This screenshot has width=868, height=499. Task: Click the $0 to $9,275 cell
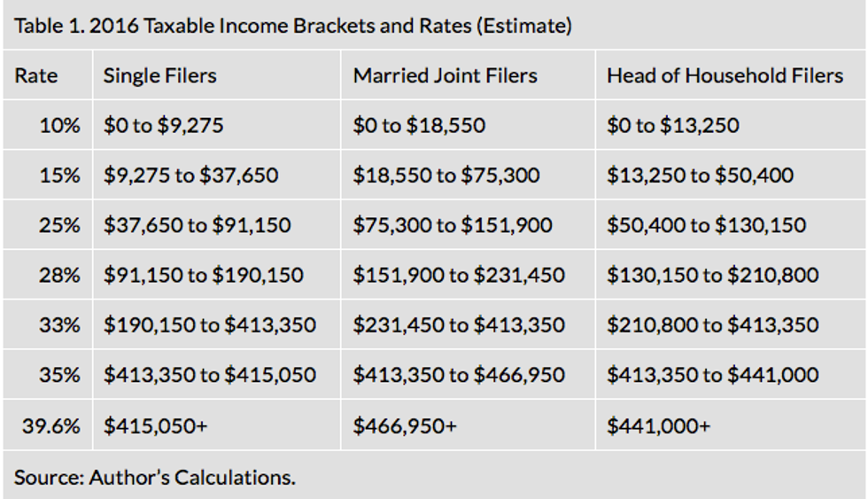tap(163, 125)
